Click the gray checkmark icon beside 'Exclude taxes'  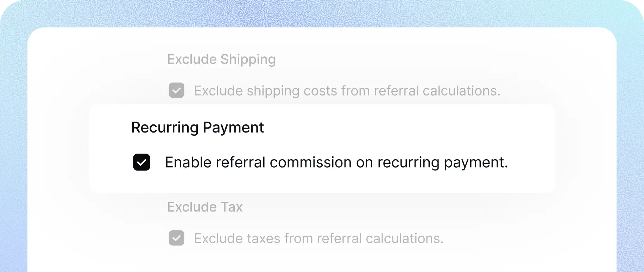coord(176,238)
